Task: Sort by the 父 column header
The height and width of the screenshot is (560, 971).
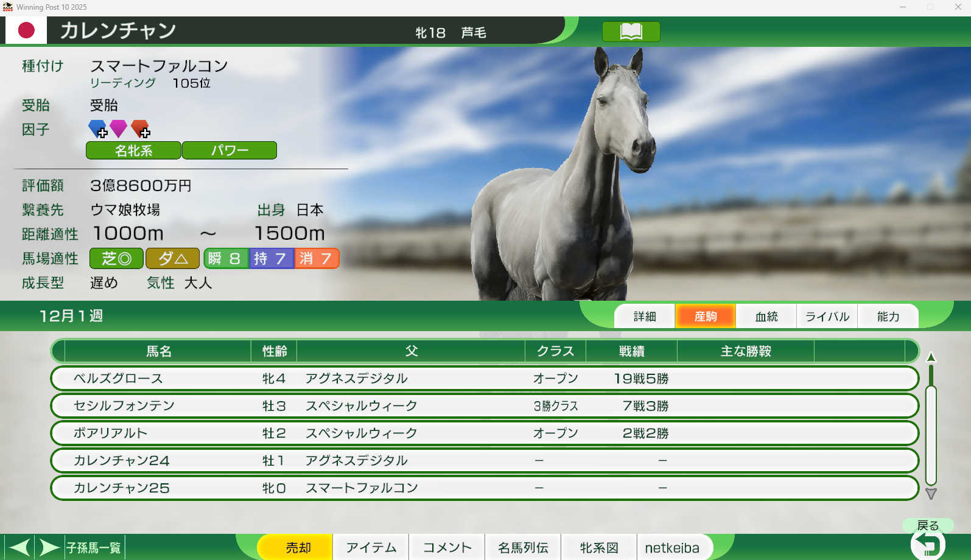Action: pyautogui.click(x=411, y=351)
